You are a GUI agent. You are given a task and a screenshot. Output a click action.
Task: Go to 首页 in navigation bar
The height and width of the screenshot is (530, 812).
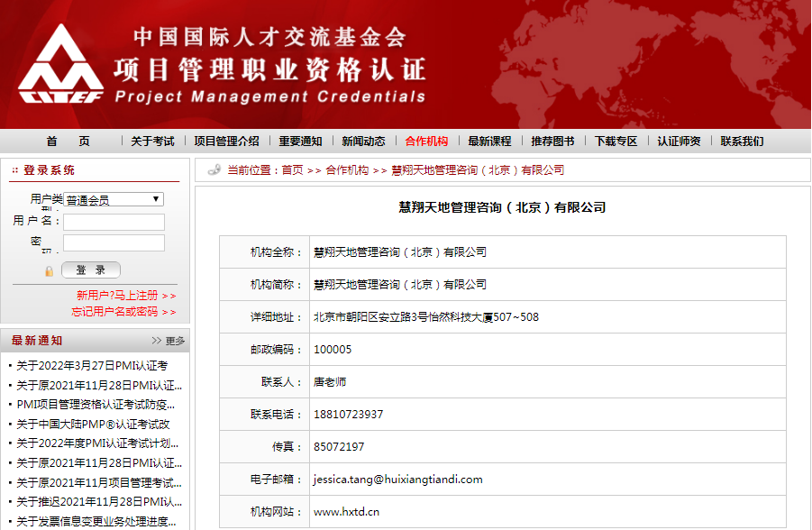68,141
